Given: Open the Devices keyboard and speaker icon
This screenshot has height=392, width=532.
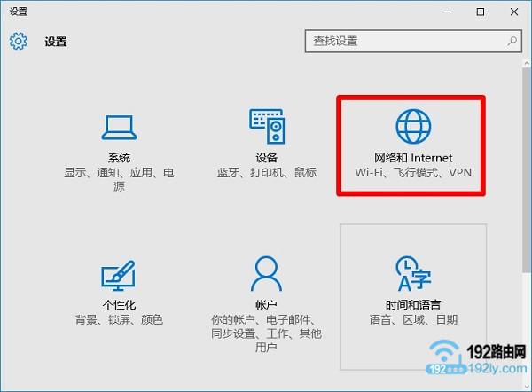Looking at the screenshot, I should [267, 126].
